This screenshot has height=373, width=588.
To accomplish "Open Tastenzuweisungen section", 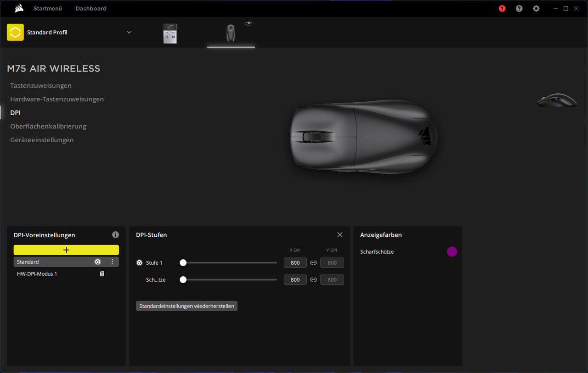I will pyautogui.click(x=41, y=85).
